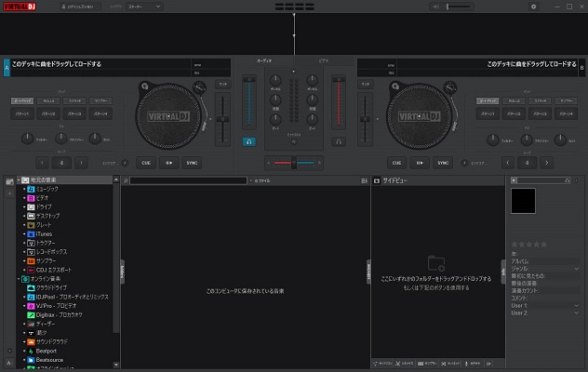The height and width of the screenshot is (372, 588).
Task: Expand the Beatport tree node
Action: click(24, 351)
